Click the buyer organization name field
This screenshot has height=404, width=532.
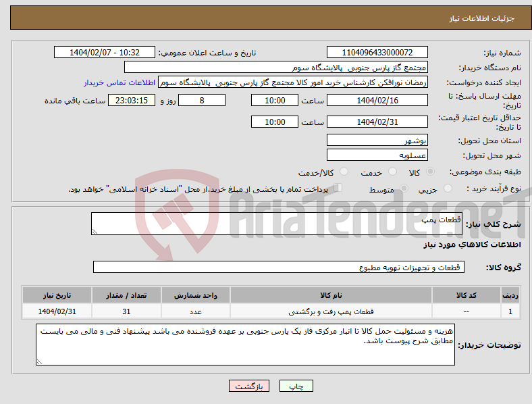[x=276, y=67]
